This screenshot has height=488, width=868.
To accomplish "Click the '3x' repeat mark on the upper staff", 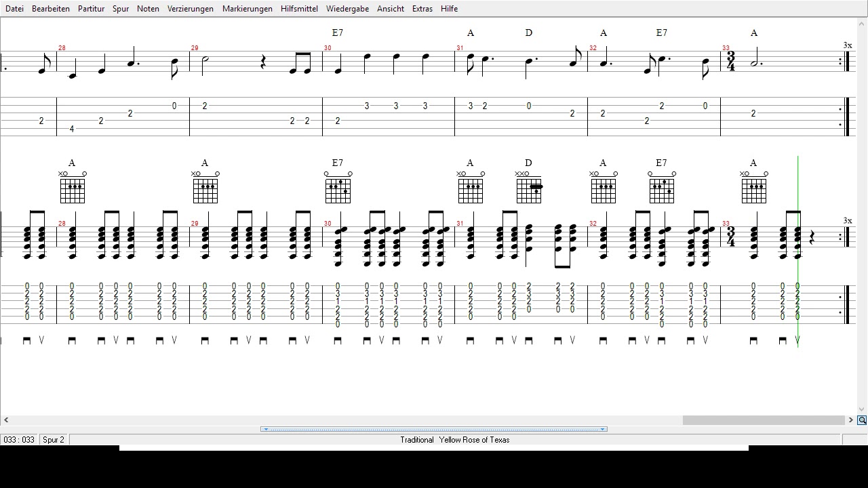I will click(x=848, y=45).
